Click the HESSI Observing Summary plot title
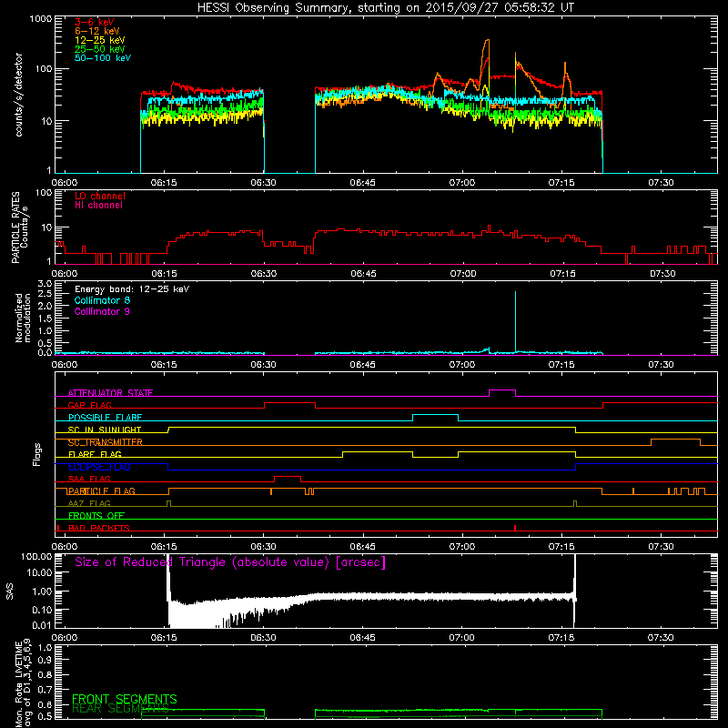The width and height of the screenshot is (728, 728). point(385,8)
